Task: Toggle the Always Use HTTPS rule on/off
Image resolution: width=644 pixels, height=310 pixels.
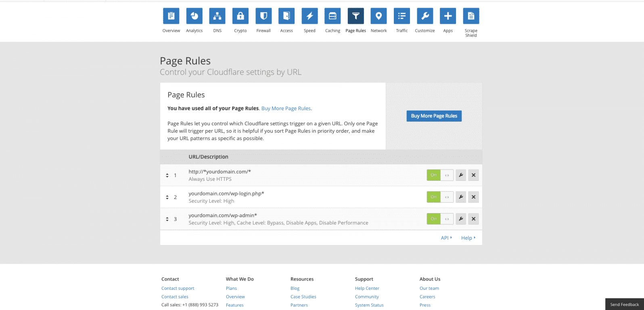Action: 440,175
